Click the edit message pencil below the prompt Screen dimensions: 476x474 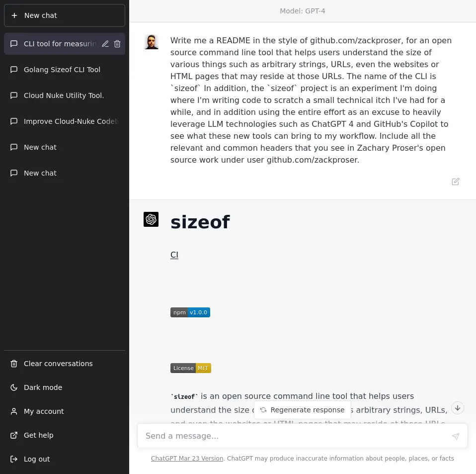point(455,182)
